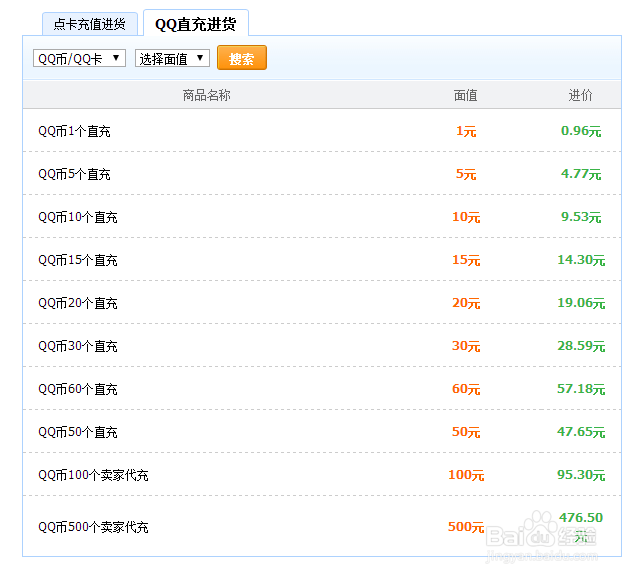Click the 95.30元 purchase price
This screenshot has width=634, height=578.
point(581,475)
